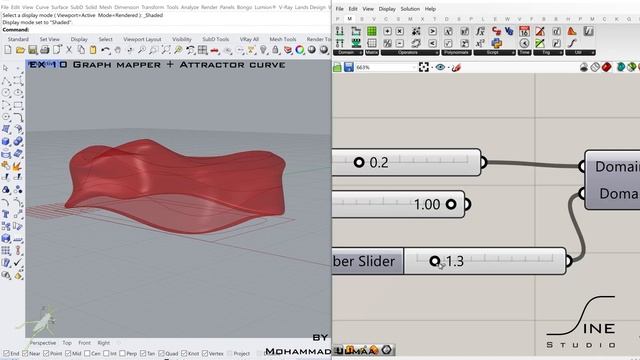
Task: Click the C# script component icon
Action: tap(496, 31)
